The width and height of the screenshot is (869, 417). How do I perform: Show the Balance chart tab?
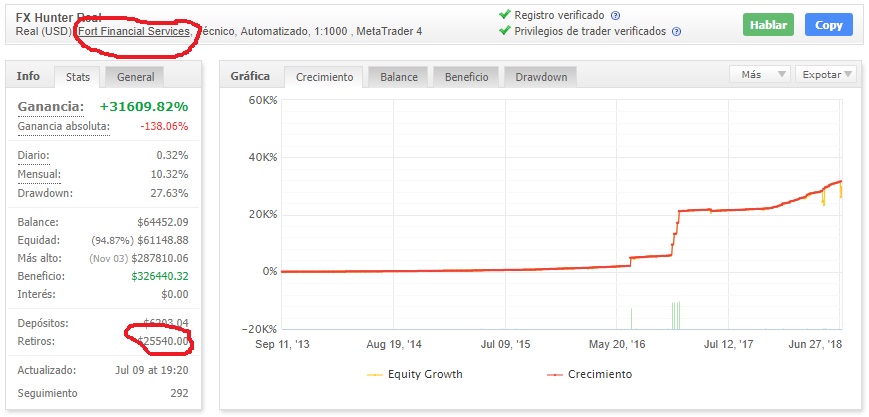[x=400, y=76]
